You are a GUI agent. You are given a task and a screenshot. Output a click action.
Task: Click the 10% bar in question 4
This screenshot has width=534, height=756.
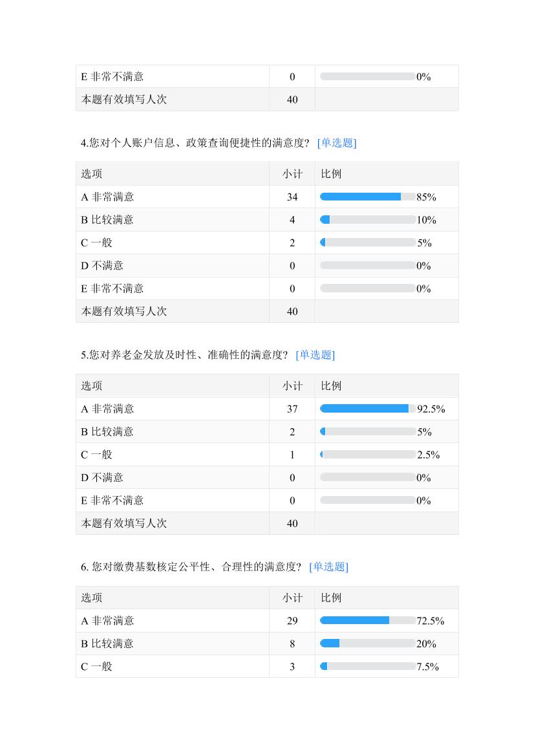367,220
